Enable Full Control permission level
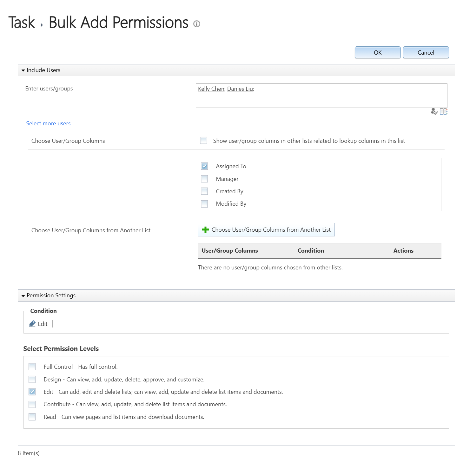The height and width of the screenshot is (476, 476). click(x=32, y=367)
